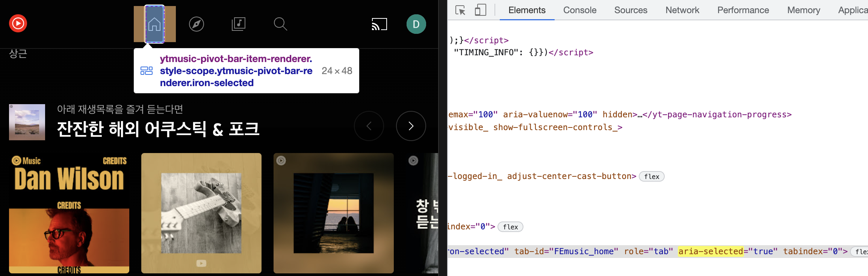868x276 pixels.
Task: Open the Library music icon
Action: (x=239, y=24)
